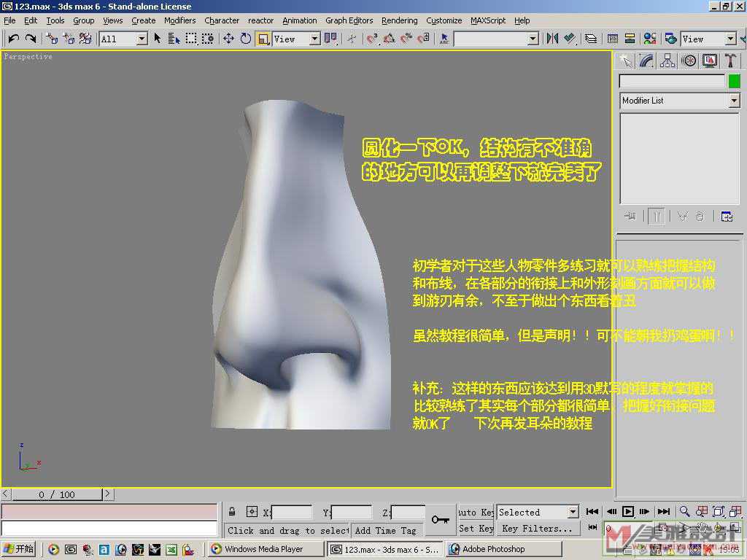
Task: Click the Mirror Selected Objects icon
Action: [x=552, y=39]
